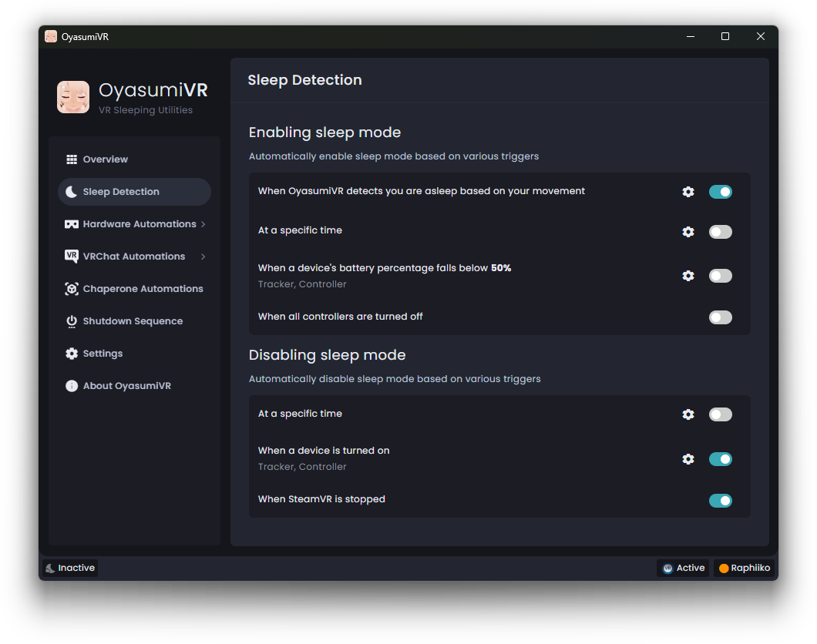817x644 pixels.
Task: Click the Shutdown Sequence power icon
Action: coord(72,321)
